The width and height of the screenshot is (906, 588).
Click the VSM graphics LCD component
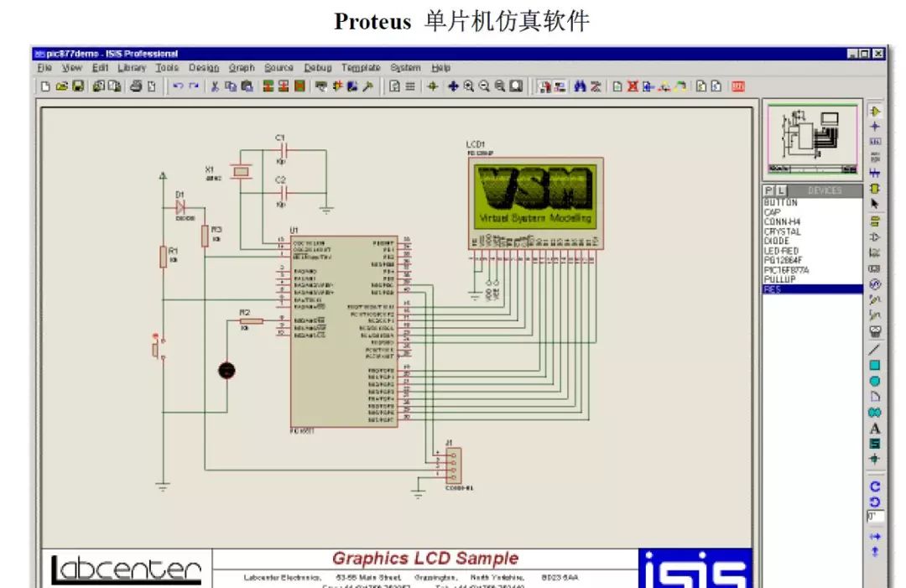pyautogui.click(x=535, y=203)
